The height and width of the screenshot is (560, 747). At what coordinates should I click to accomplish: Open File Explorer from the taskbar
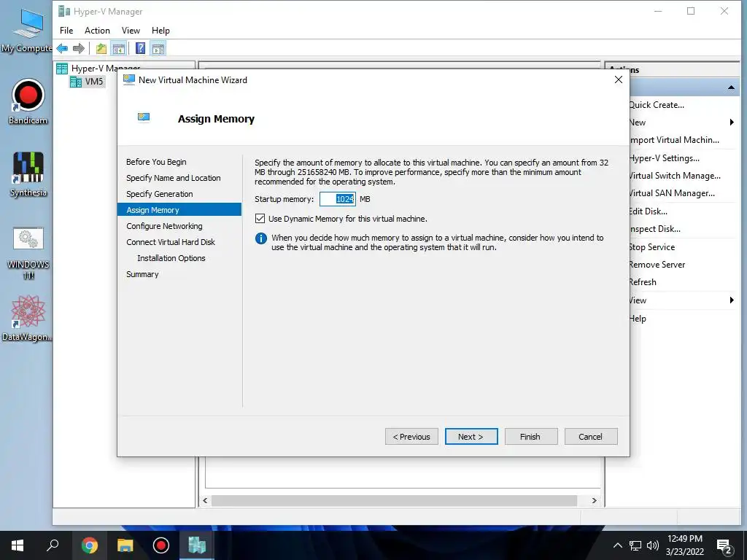(125, 545)
